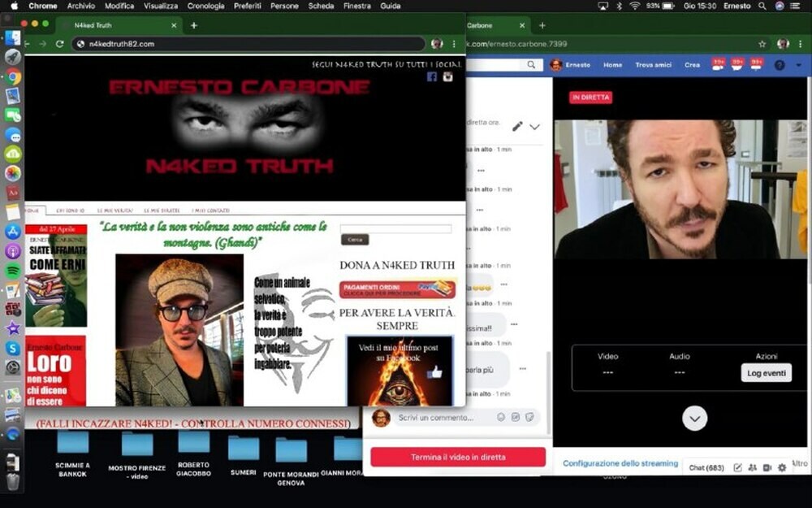The width and height of the screenshot is (812, 508).
Task: Open the Chrome three-dot menu in N4ked Truth window
Action: point(454,44)
